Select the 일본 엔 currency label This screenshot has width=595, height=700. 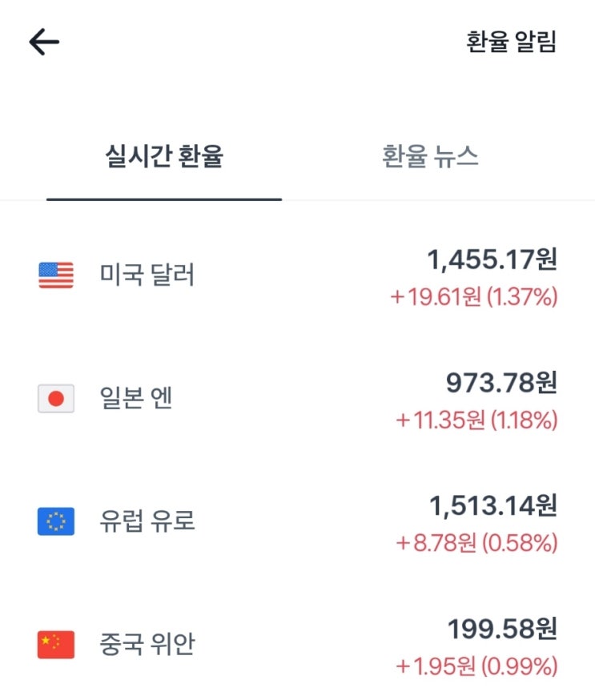pyautogui.click(x=136, y=398)
